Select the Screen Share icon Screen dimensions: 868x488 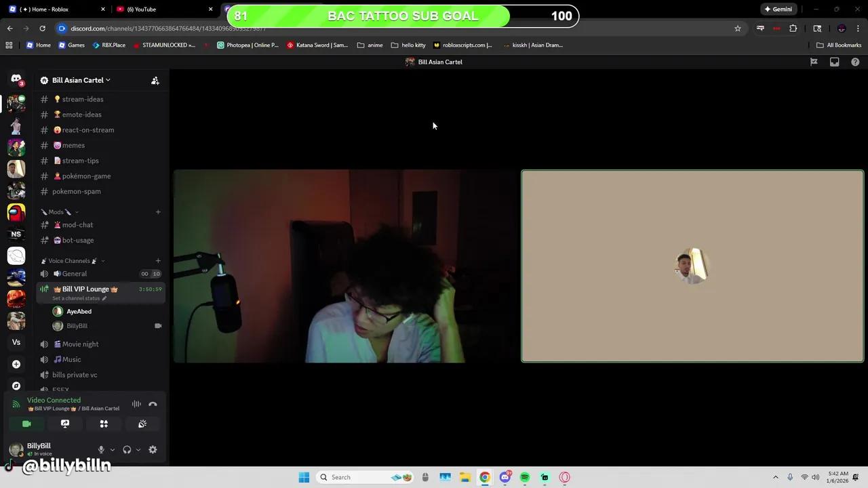tap(64, 424)
